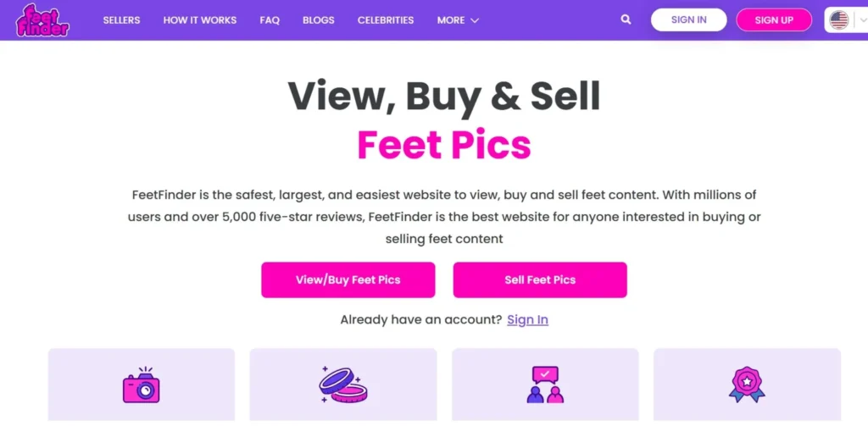This screenshot has height=426, width=868.
Task: Click the FeetFinder logo
Action: (x=42, y=20)
